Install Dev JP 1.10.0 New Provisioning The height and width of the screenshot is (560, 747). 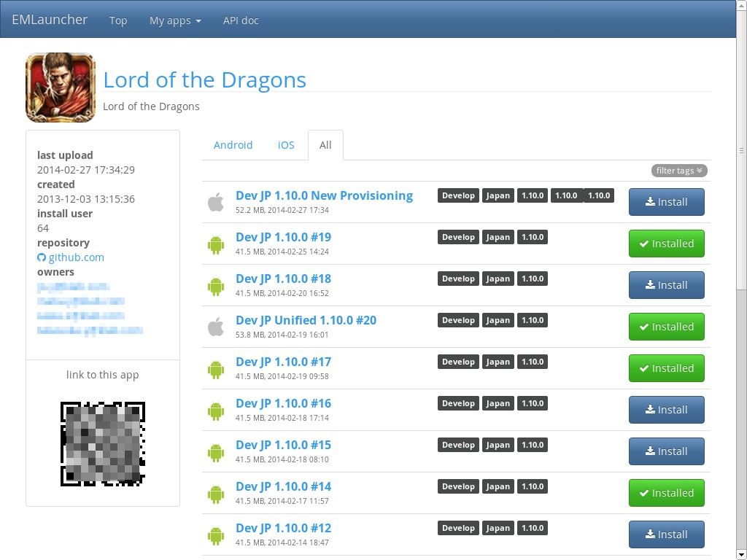click(x=667, y=202)
